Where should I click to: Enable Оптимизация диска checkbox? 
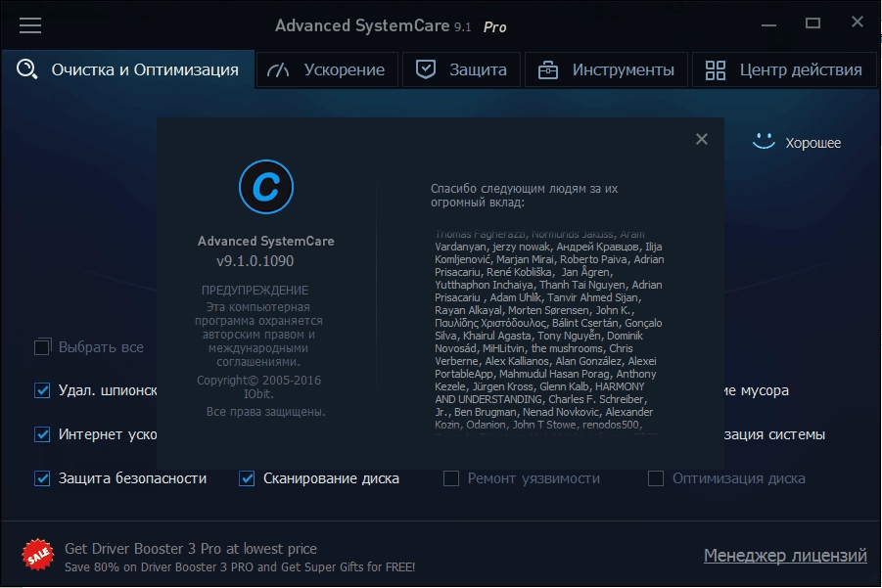coord(656,478)
